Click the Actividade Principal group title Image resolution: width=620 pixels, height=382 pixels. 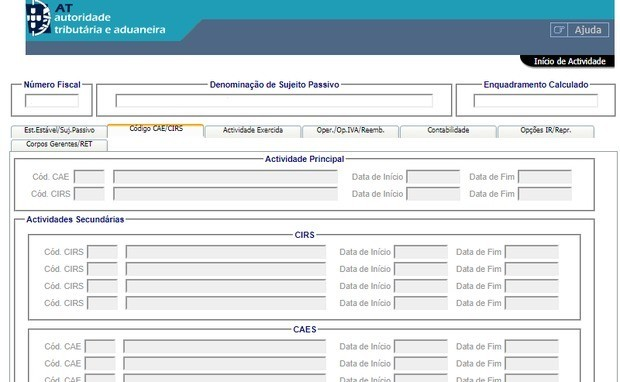coord(304,159)
